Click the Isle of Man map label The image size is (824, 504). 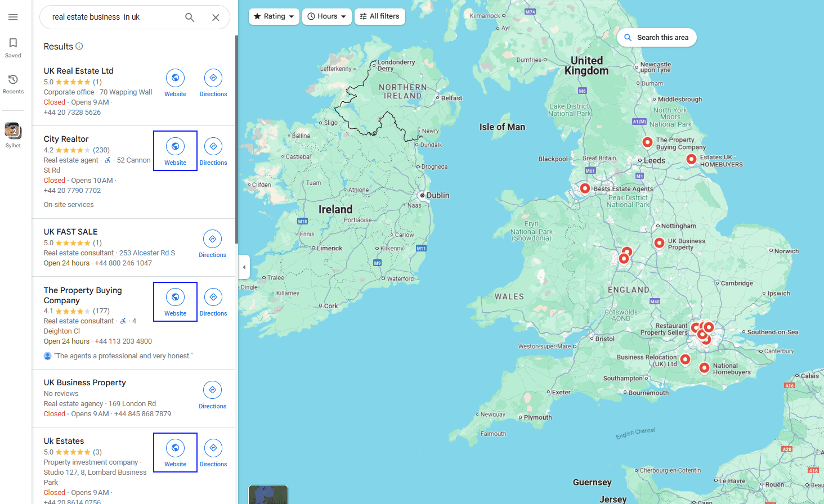502,127
